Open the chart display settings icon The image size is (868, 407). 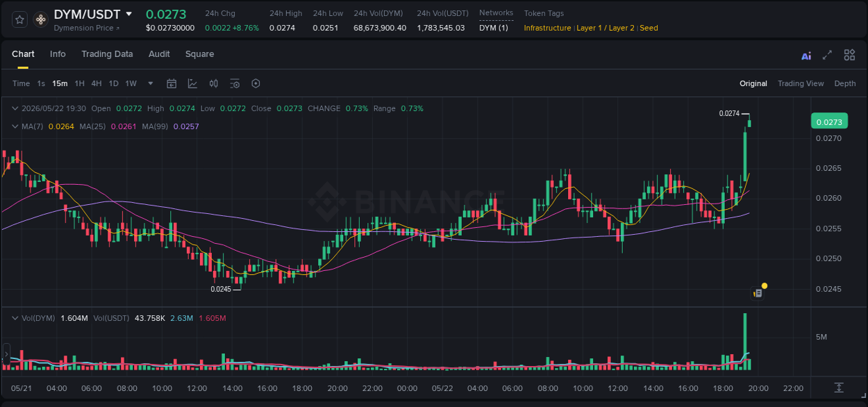tap(235, 83)
